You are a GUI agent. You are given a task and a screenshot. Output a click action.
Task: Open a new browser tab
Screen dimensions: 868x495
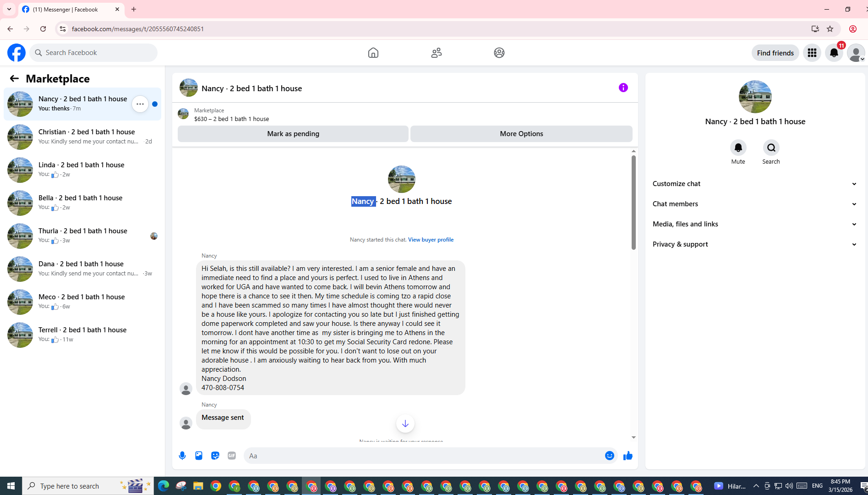pyautogui.click(x=134, y=9)
